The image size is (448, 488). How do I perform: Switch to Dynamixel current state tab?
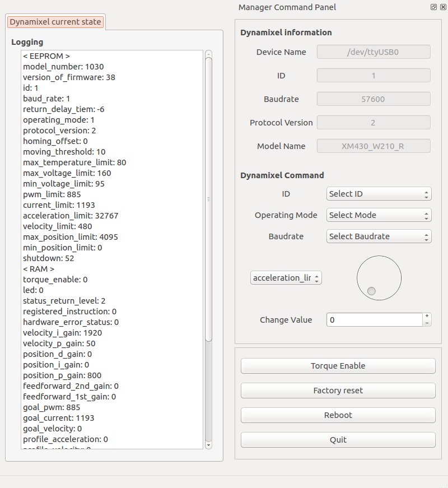tap(55, 22)
